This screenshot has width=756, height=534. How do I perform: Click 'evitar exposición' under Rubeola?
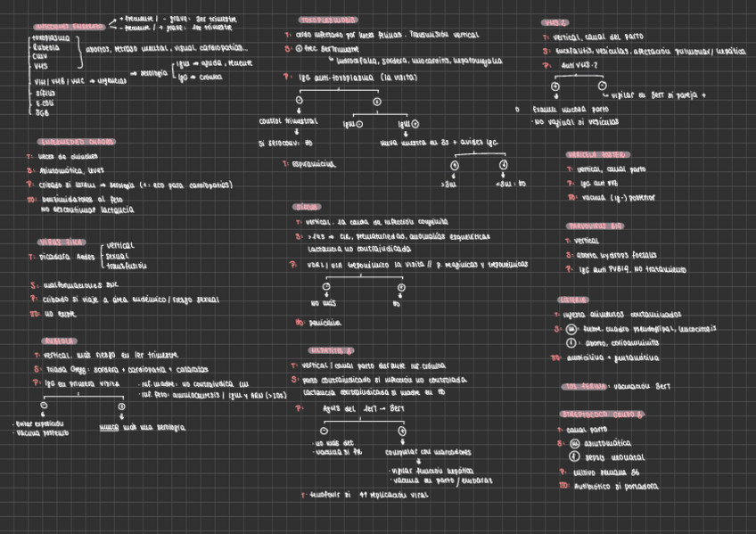coord(39,424)
